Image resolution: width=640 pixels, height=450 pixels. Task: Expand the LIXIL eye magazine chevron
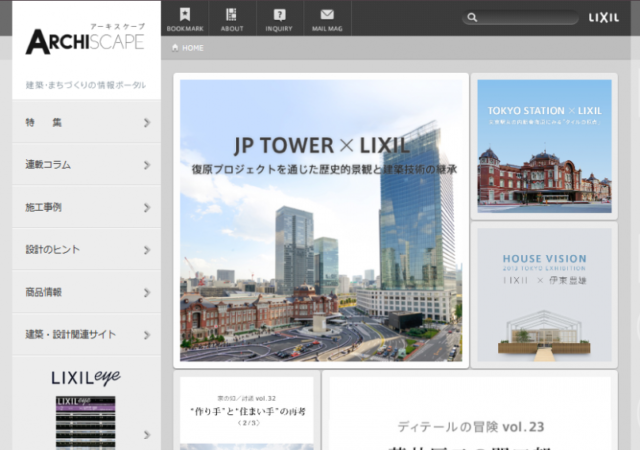click(147, 435)
